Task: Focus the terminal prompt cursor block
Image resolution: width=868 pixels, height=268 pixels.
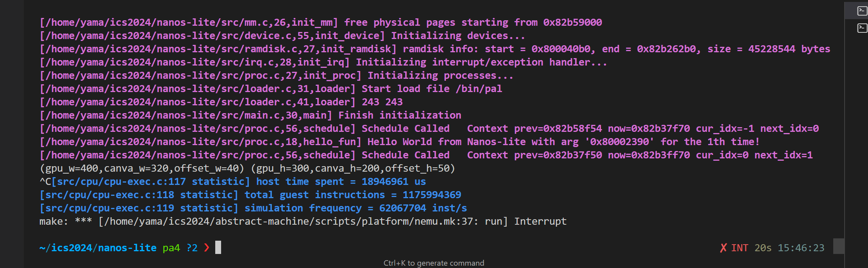Action: point(218,247)
